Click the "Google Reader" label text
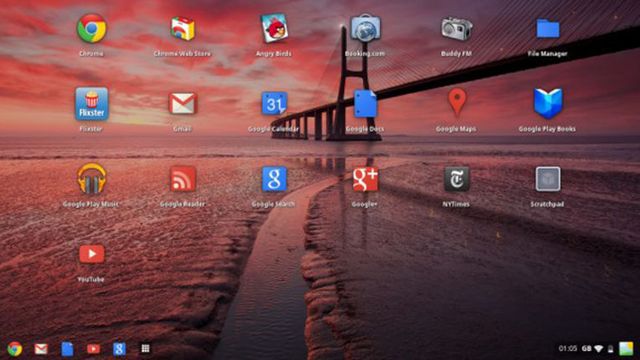Image resolution: width=640 pixels, height=360 pixels. (182, 204)
